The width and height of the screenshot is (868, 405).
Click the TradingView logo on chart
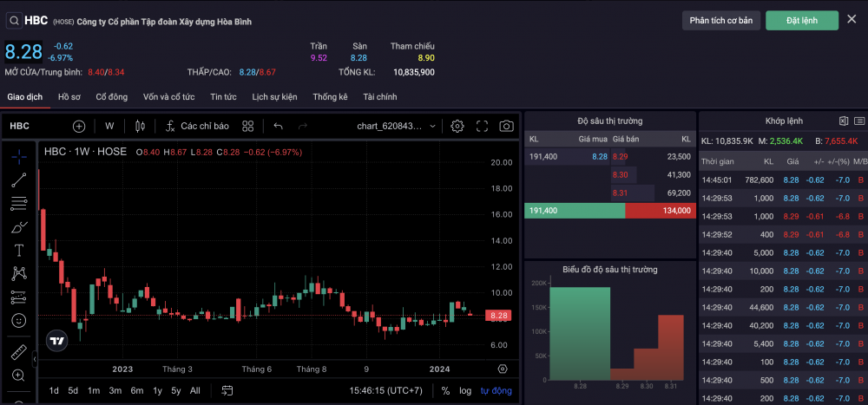click(x=56, y=342)
